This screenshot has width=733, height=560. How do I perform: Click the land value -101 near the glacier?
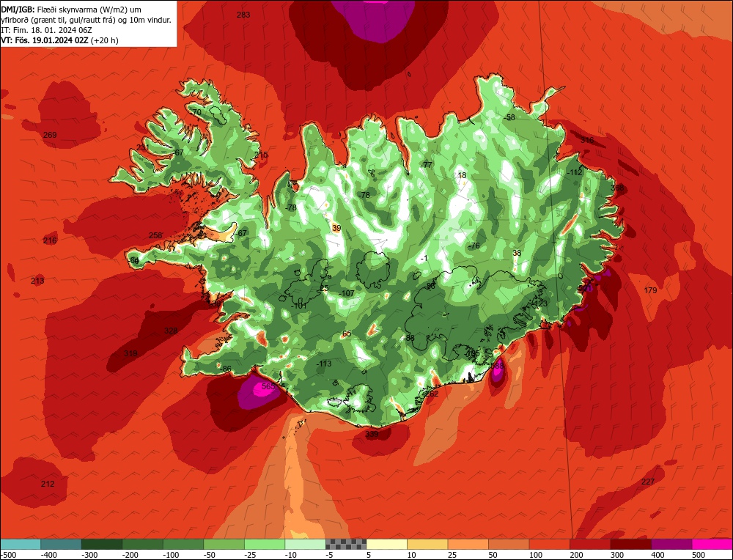299,306
